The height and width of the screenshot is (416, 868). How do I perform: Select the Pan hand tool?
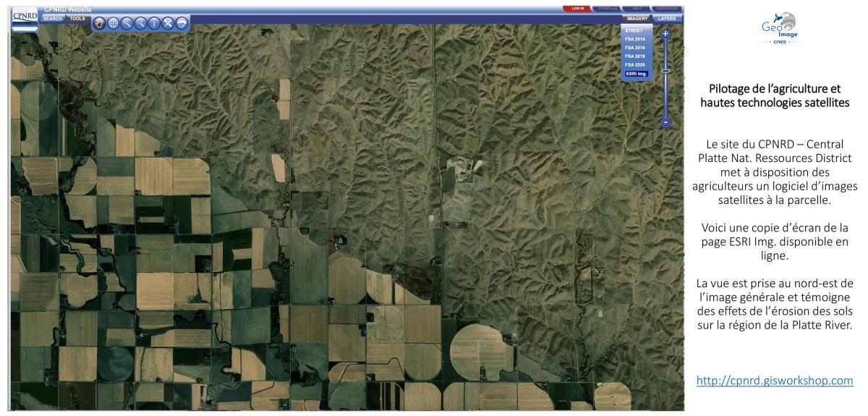click(99, 23)
